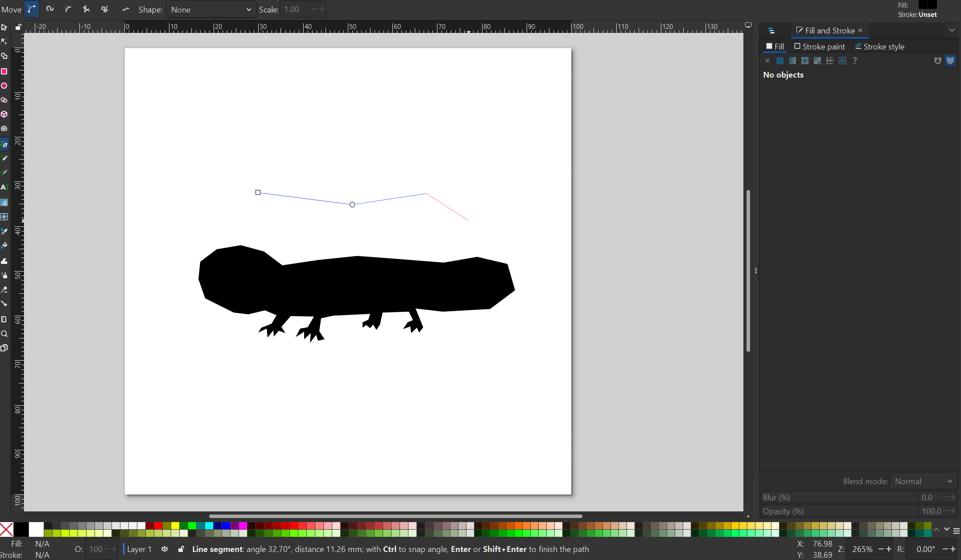961x560 pixels.
Task: Select even-odd fill rule icon
Action: (x=937, y=61)
